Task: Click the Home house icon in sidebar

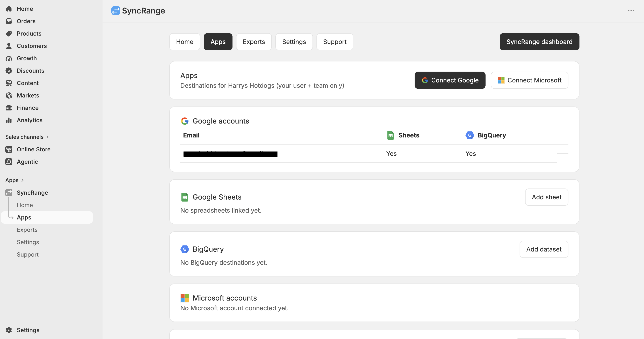Action: [9, 9]
